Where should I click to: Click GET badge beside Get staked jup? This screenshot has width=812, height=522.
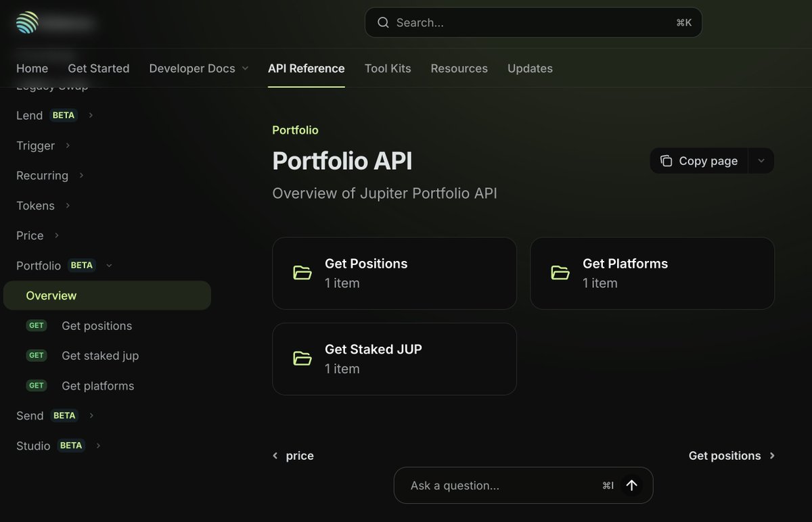(x=37, y=356)
